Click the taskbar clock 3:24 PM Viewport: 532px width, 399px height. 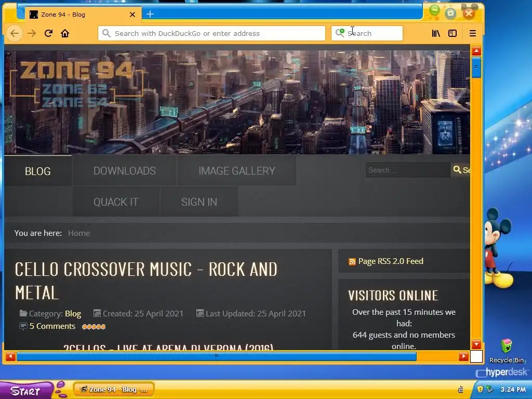point(513,390)
